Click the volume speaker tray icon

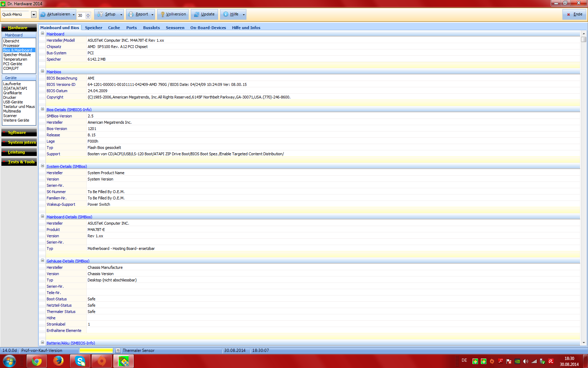click(x=526, y=361)
